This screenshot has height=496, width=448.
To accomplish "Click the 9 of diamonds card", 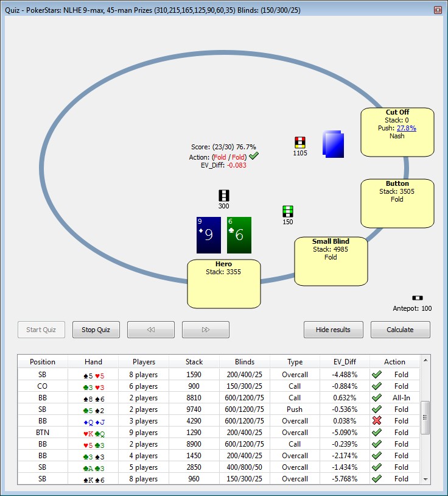I will coord(209,235).
